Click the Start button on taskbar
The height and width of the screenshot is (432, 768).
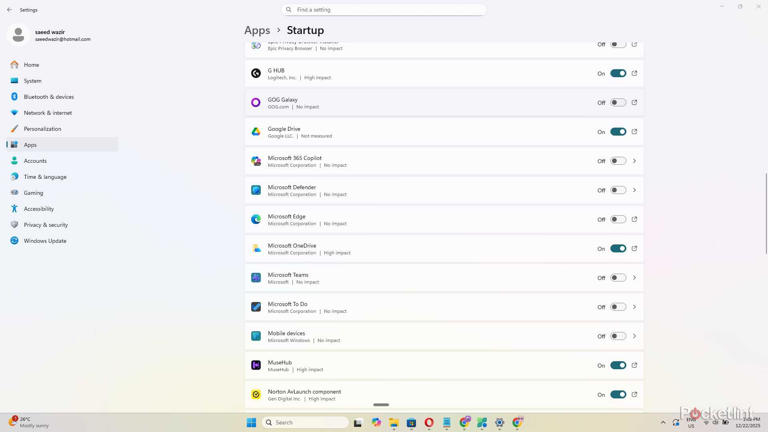(252, 423)
